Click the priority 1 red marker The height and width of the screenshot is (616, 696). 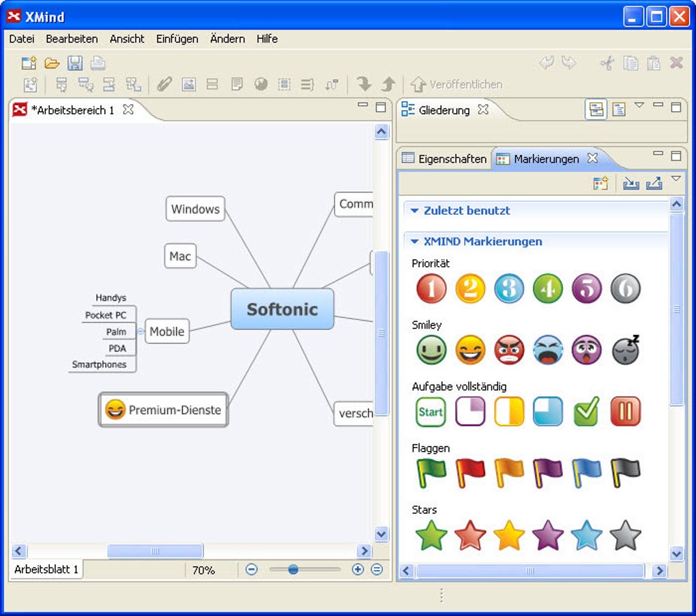431,289
